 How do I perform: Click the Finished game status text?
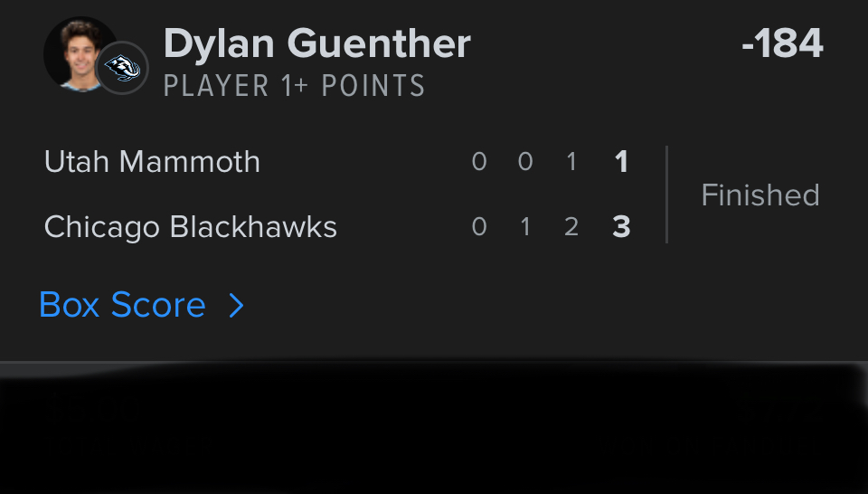(759, 195)
